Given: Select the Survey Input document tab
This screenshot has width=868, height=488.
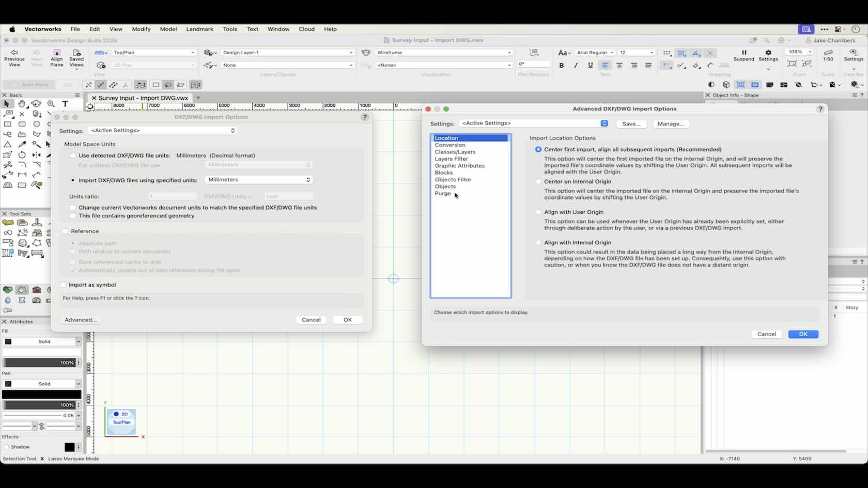Looking at the screenshot, I should click(x=143, y=98).
